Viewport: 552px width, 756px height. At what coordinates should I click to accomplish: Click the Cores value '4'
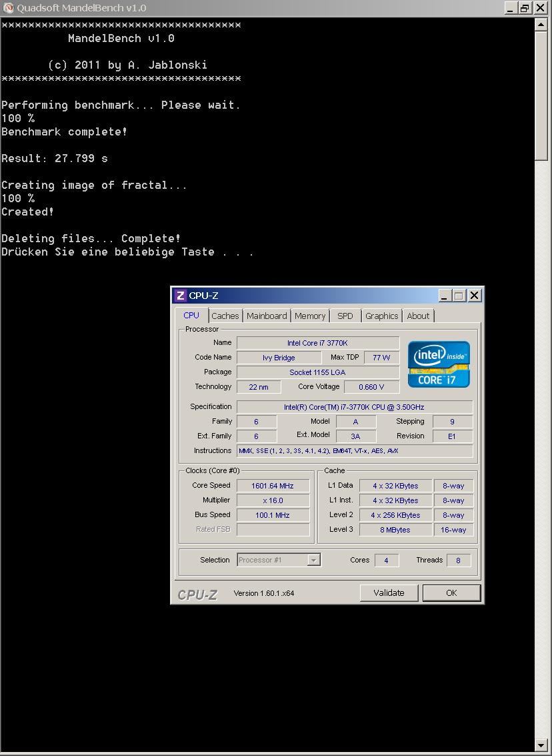(x=386, y=560)
